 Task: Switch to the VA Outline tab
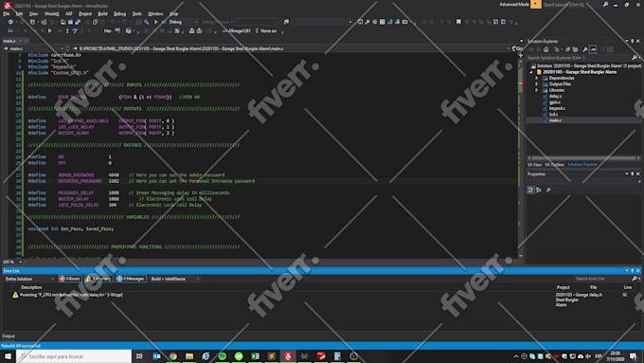[x=554, y=164]
